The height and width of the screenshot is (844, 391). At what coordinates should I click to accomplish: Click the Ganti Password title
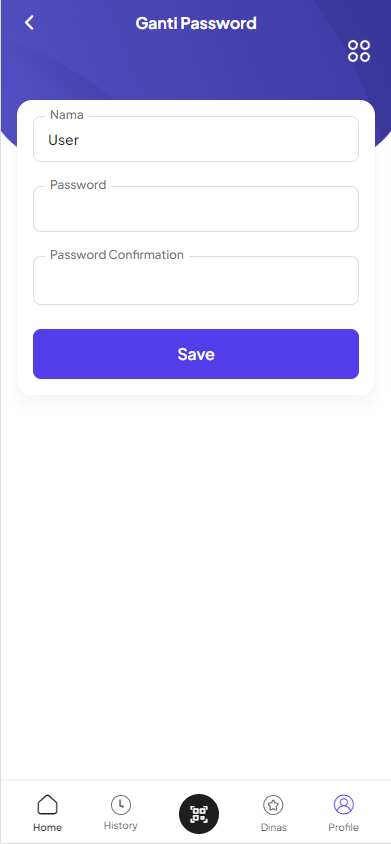(196, 23)
